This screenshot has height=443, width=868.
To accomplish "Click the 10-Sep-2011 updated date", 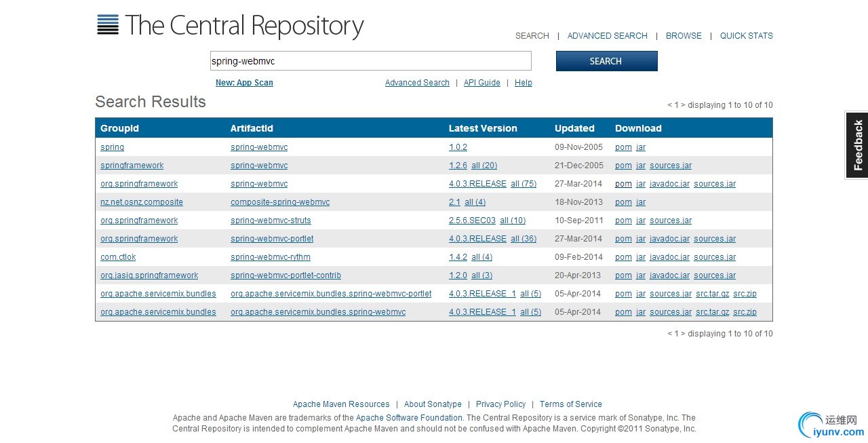I will (x=578, y=220).
